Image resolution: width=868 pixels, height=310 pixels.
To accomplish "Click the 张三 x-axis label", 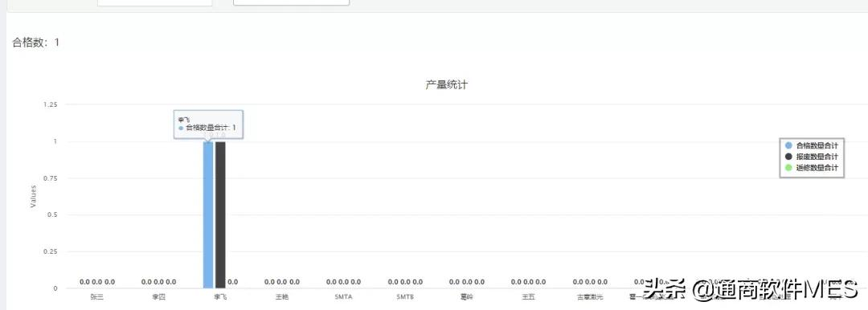I will coord(97,296).
